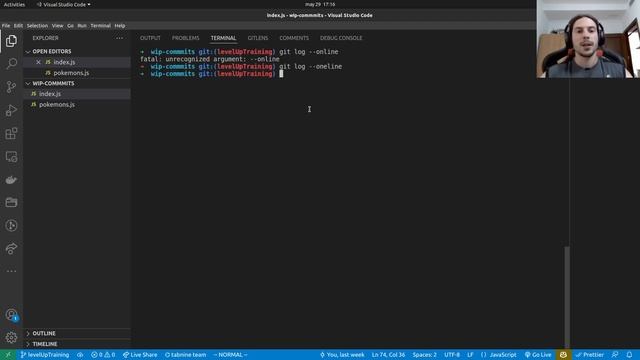The width and height of the screenshot is (640, 360).
Task: Click the remote window status bar icon
Action: (x=8, y=355)
